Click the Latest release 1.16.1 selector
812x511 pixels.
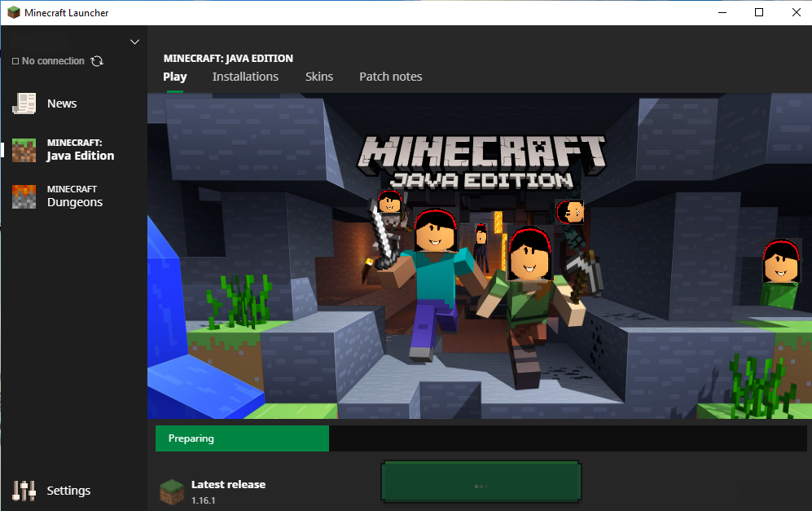pyautogui.click(x=213, y=491)
